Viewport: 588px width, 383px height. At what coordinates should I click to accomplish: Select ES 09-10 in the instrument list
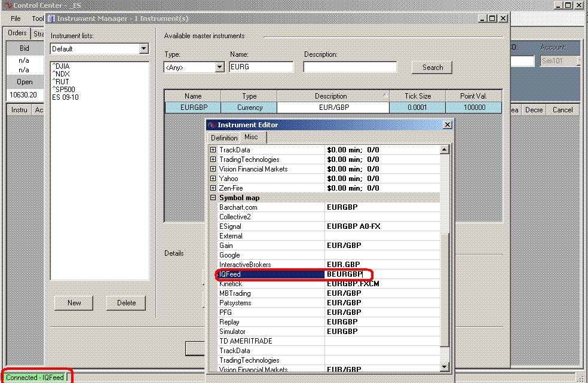pyautogui.click(x=65, y=97)
